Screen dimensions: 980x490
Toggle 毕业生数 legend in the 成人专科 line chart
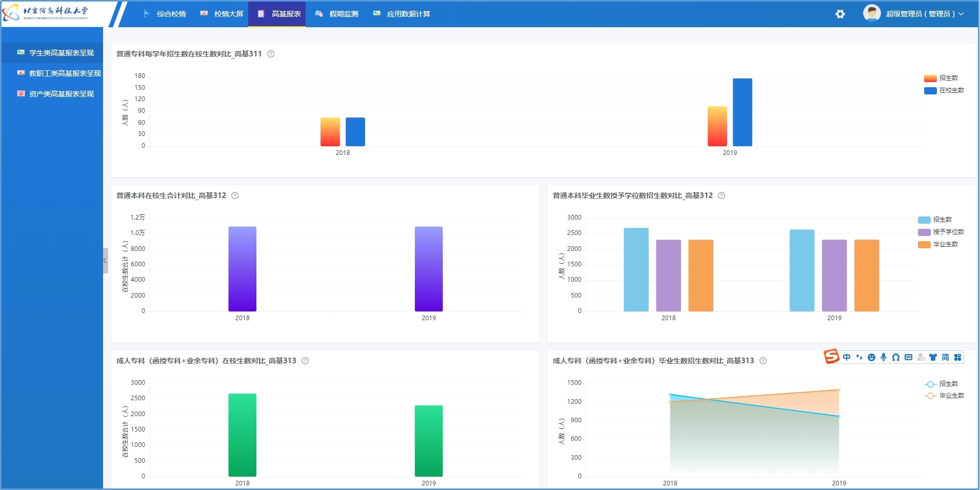coord(944,396)
